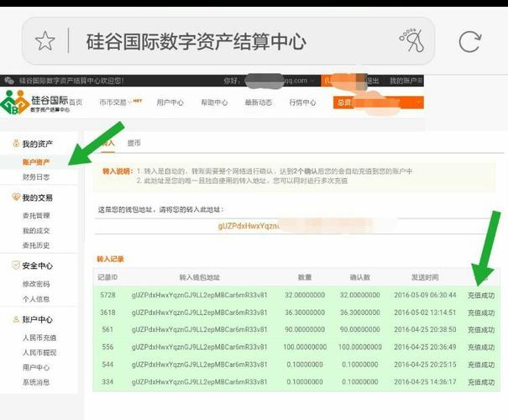Click timestamp 2016-04-25 20:25:15
The height and width of the screenshot is (420, 508).
coord(425,365)
